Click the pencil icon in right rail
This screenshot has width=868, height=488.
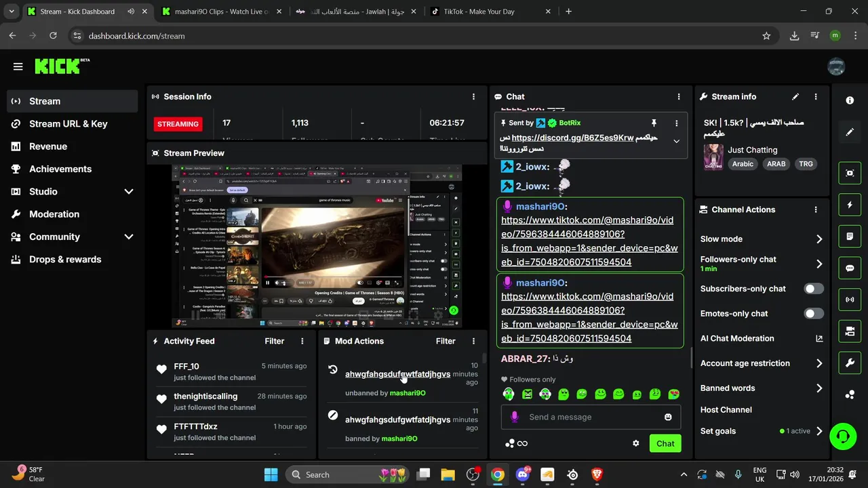pos(850,132)
